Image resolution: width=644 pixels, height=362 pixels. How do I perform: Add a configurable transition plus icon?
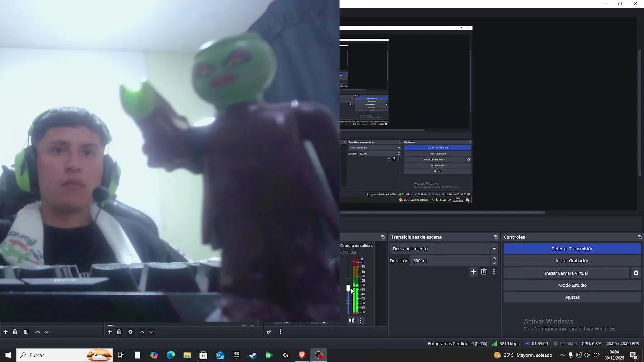click(x=473, y=271)
